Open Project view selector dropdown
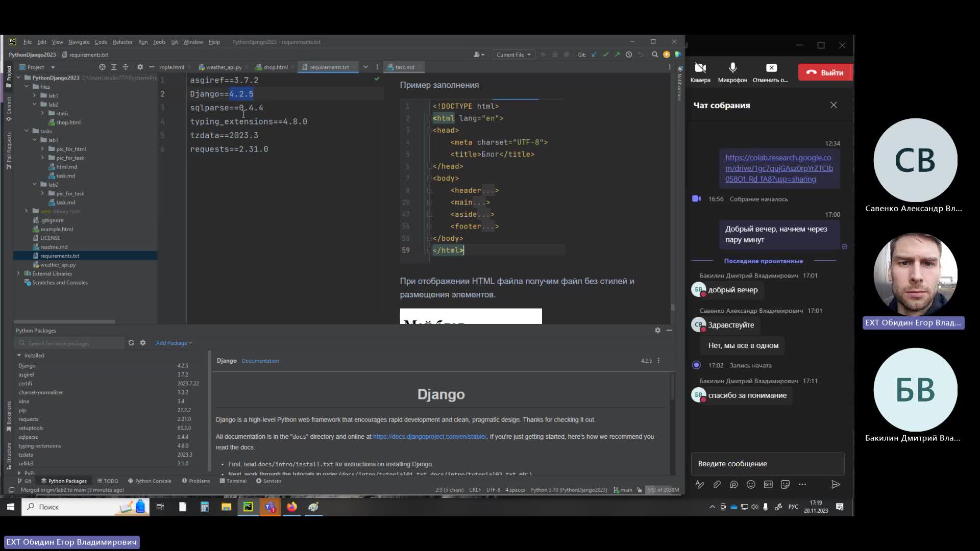This screenshot has width=980, height=551. click(x=37, y=67)
